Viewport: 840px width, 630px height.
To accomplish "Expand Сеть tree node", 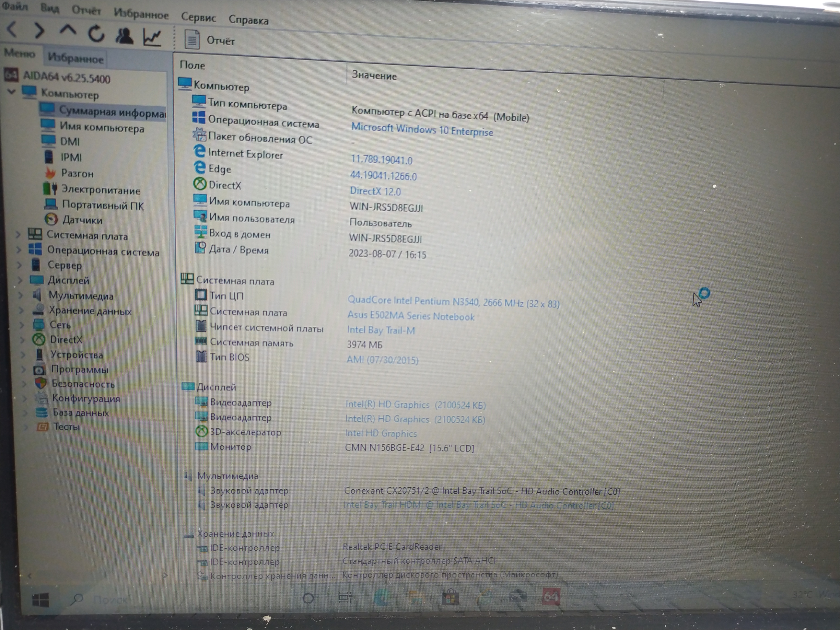I will coord(22,325).
